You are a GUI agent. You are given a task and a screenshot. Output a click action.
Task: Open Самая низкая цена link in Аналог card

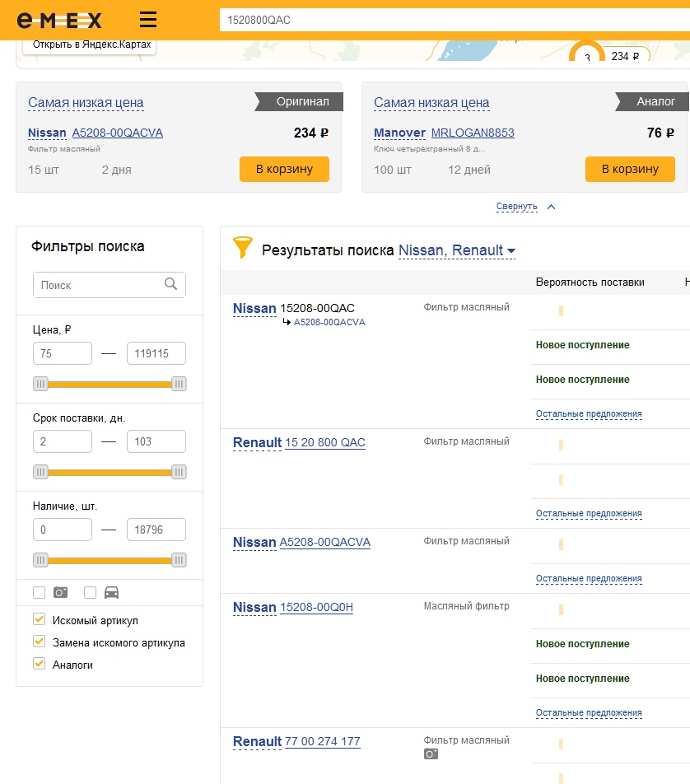click(x=431, y=102)
